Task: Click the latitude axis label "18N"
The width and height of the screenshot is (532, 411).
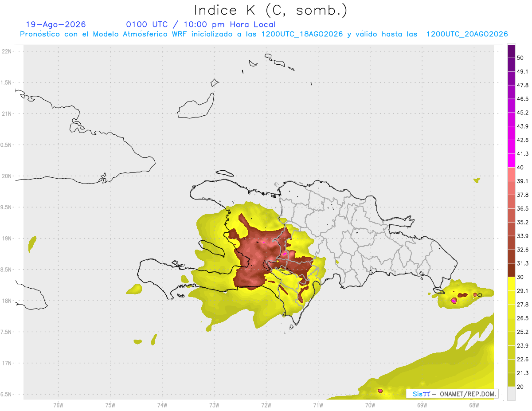Action: click(x=7, y=301)
